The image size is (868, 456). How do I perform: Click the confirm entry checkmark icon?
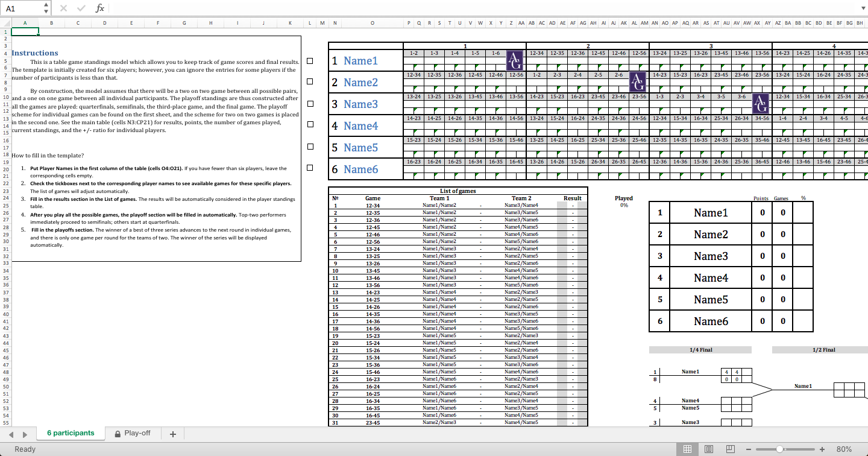pyautogui.click(x=81, y=8)
